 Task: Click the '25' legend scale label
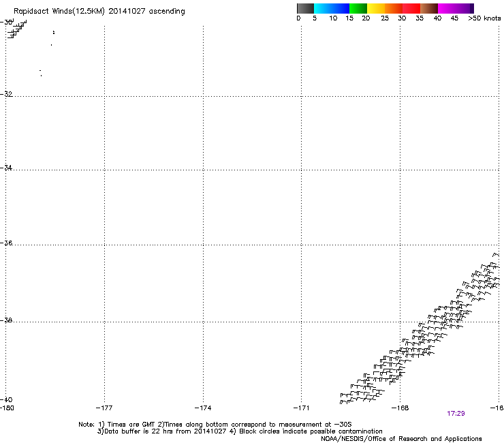point(385,18)
